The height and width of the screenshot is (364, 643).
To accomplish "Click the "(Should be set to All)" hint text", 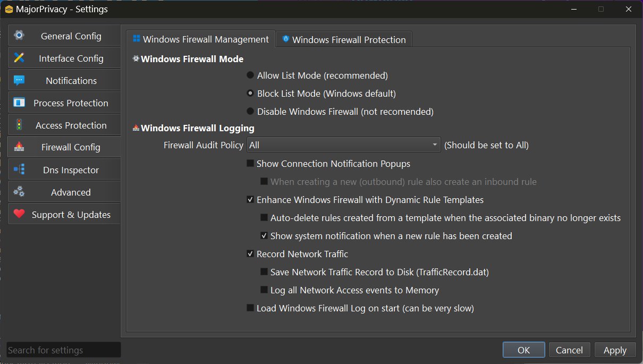I will pos(486,145).
